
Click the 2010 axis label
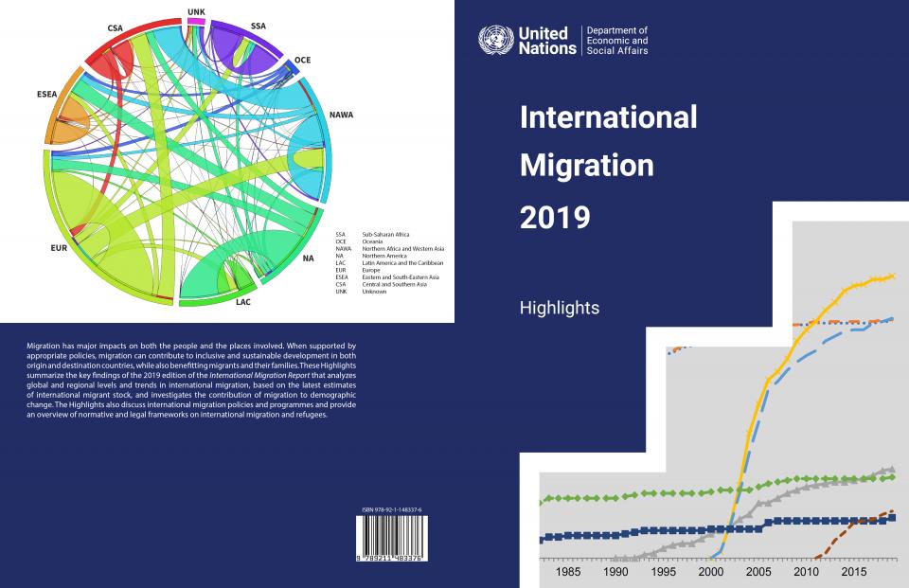[806, 572]
